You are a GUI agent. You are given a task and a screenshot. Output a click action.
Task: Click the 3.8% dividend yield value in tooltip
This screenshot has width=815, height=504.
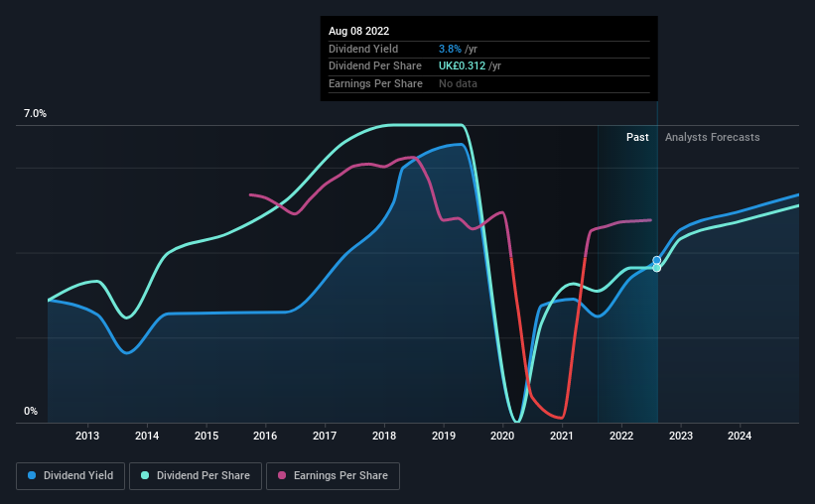click(450, 49)
